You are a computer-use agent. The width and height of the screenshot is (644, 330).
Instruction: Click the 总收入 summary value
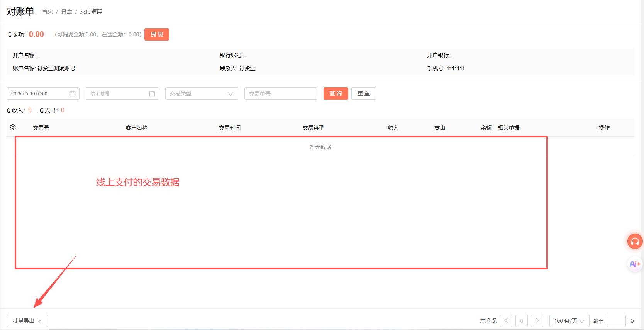30,110
